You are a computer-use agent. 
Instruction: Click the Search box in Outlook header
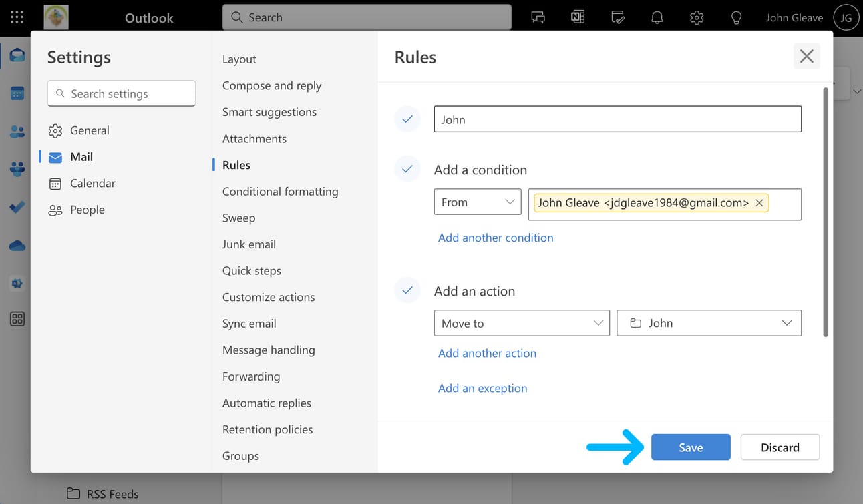click(367, 17)
